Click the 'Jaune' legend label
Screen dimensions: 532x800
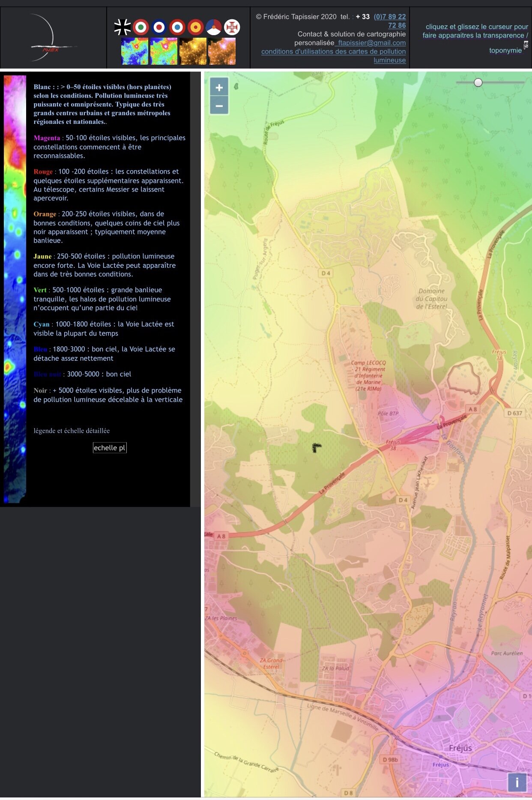click(x=42, y=256)
